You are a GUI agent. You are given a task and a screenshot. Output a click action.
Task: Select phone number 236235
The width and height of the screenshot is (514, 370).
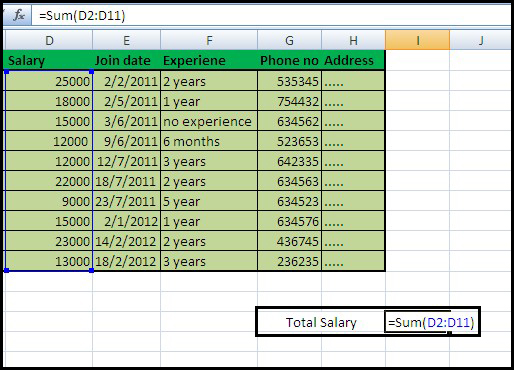(289, 261)
